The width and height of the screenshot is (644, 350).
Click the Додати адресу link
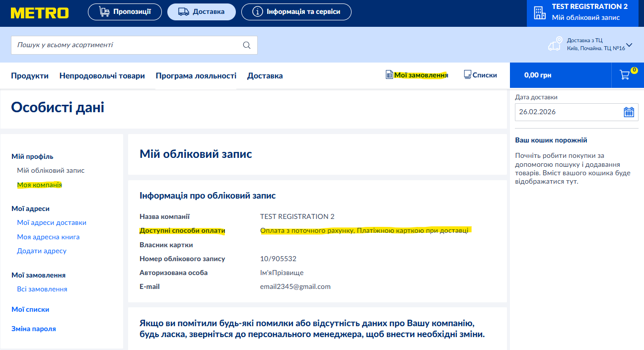pos(42,251)
